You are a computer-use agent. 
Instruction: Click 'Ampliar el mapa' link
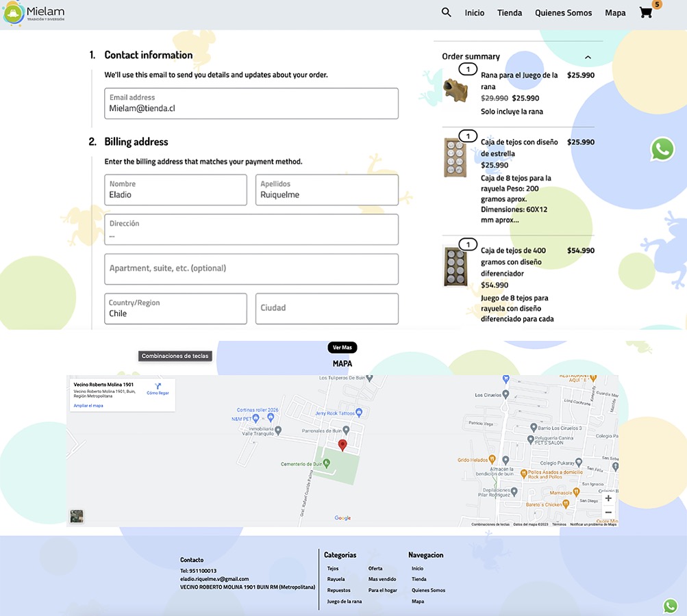88,406
